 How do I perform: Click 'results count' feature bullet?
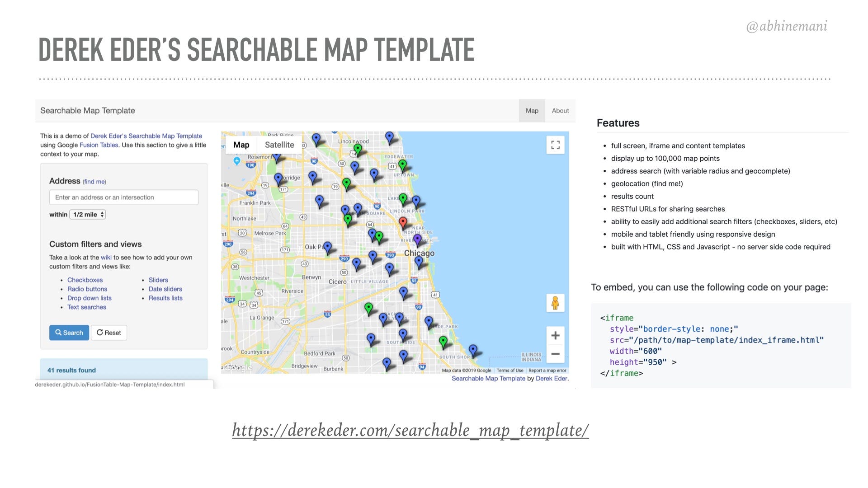(x=632, y=197)
